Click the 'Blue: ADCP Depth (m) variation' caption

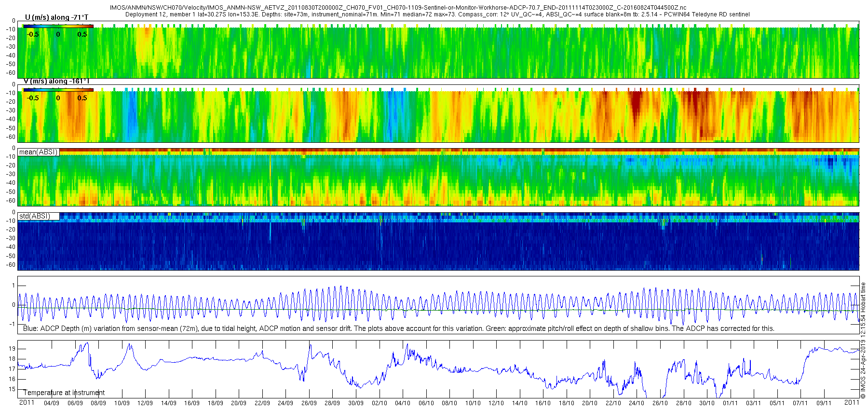coord(399,328)
